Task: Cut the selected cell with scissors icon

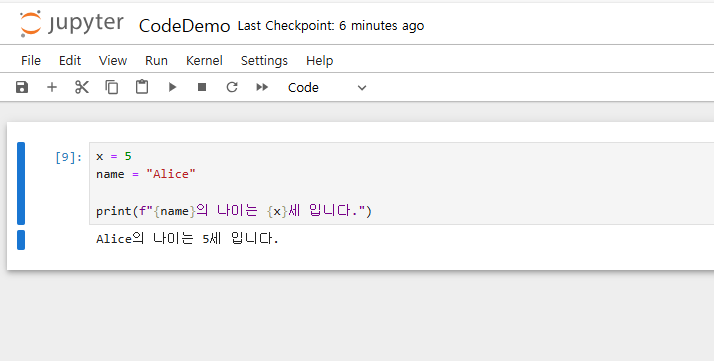Action: point(82,87)
